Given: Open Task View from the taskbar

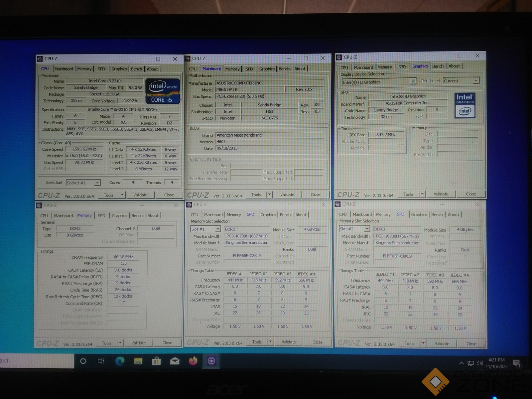Looking at the screenshot, I should pos(101,361).
